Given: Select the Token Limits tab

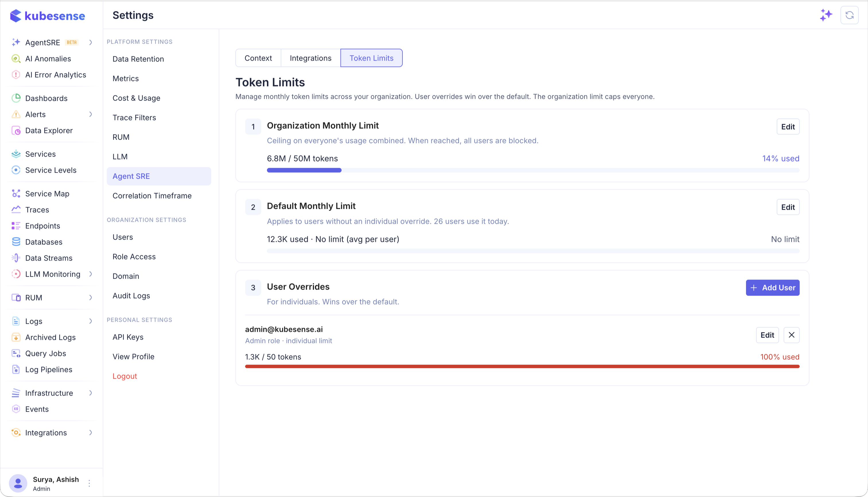Looking at the screenshot, I should 371,58.
